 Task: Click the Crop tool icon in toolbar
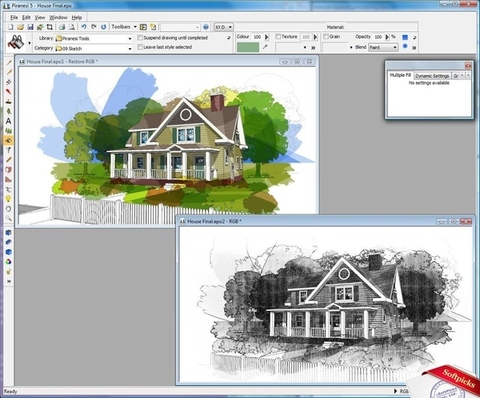tap(50, 27)
